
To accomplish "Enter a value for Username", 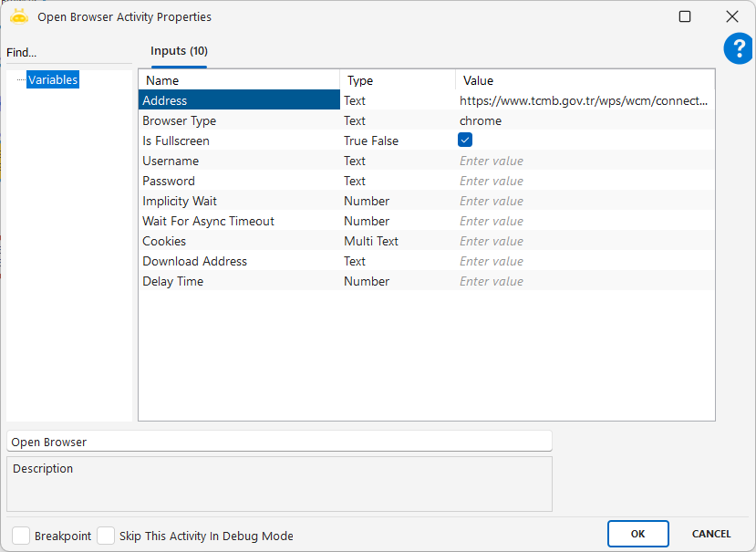I will [584, 161].
